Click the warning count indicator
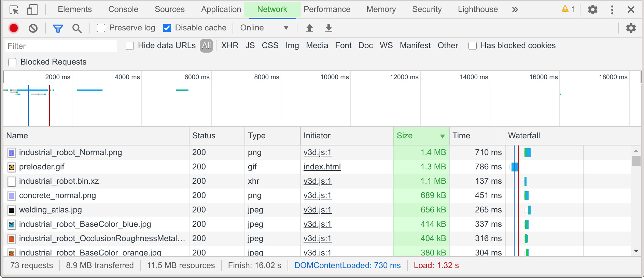Screen dimensions: 644x278 [569, 9]
